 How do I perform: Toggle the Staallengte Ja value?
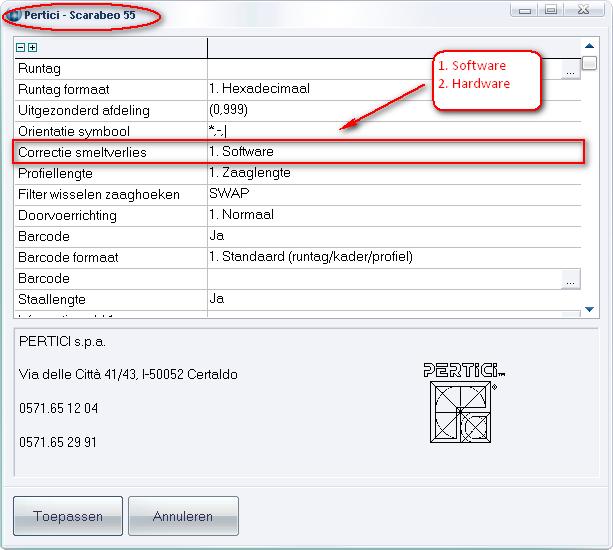point(217,299)
